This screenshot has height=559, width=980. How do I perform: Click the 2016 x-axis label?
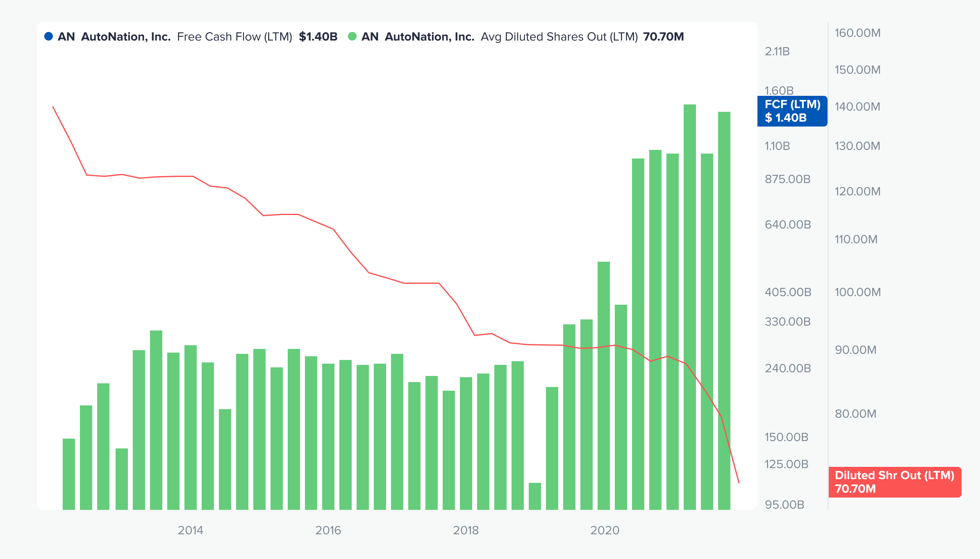[328, 530]
